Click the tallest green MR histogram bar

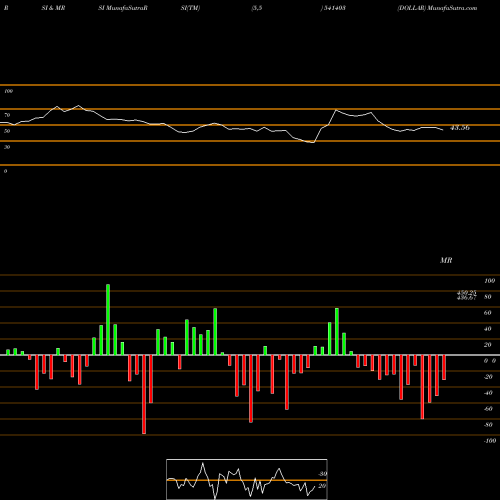pos(108,319)
